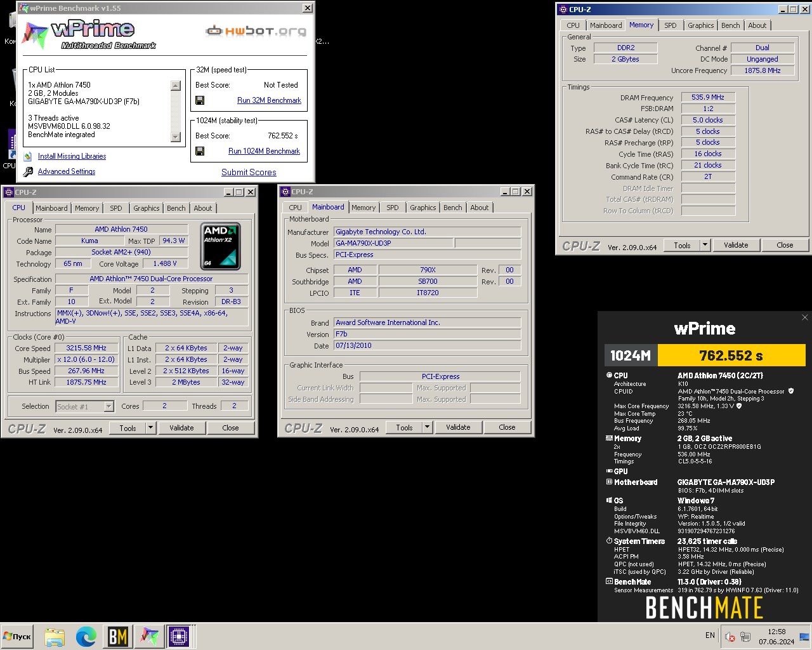Viewport: 812px width, 650px height.
Task: Launch Microsoft Edge from the taskbar
Action: point(86,636)
